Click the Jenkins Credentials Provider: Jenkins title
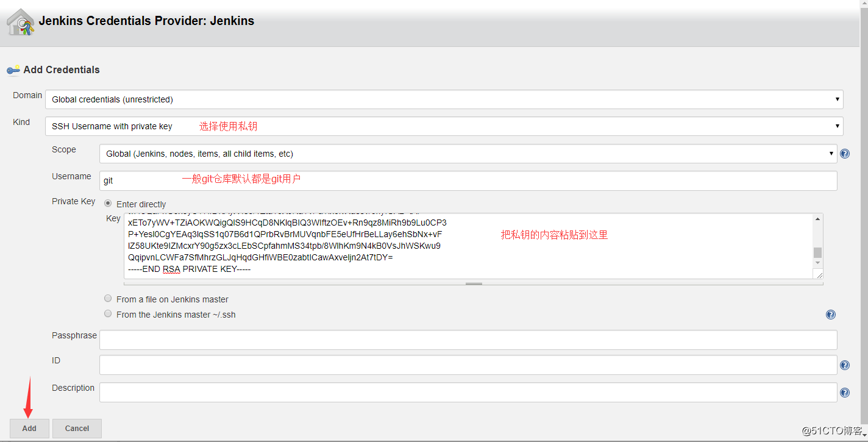 click(146, 21)
